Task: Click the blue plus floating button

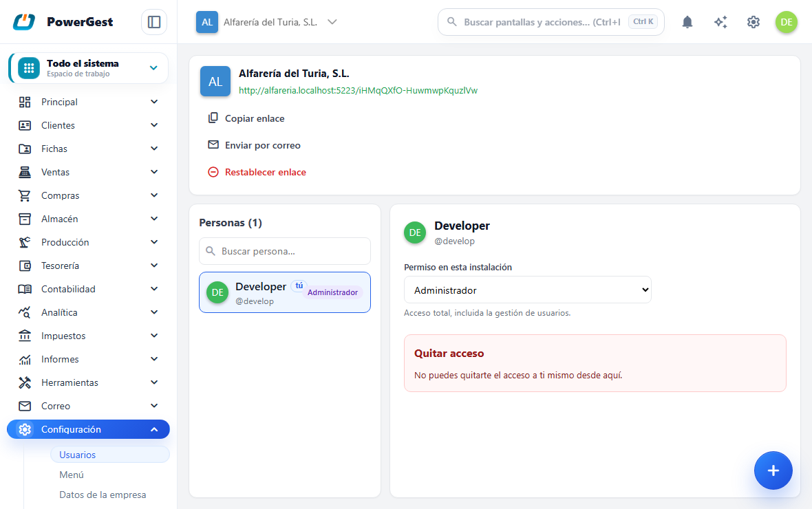Action: (773, 470)
